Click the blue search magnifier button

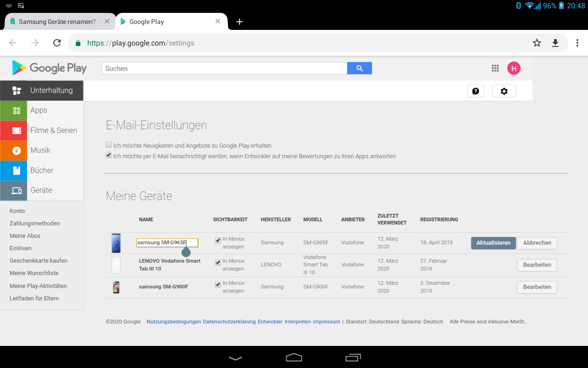(360, 68)
